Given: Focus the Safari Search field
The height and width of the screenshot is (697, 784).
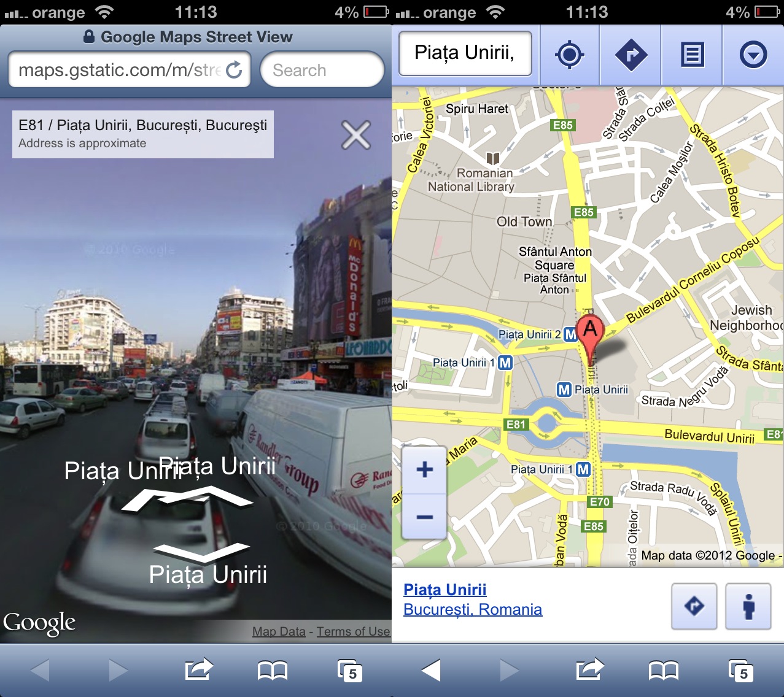Looking at the screenshot, I should (322, 70).
